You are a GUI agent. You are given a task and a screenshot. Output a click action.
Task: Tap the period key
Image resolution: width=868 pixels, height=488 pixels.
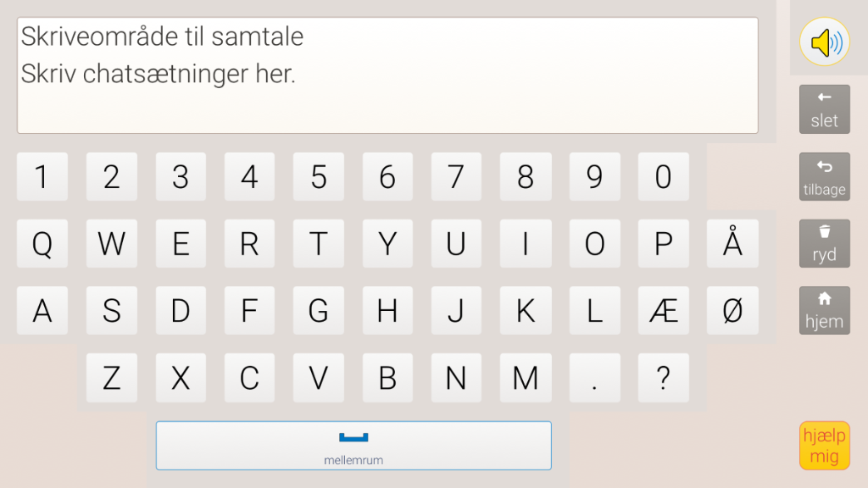click(x=594, y=378)
